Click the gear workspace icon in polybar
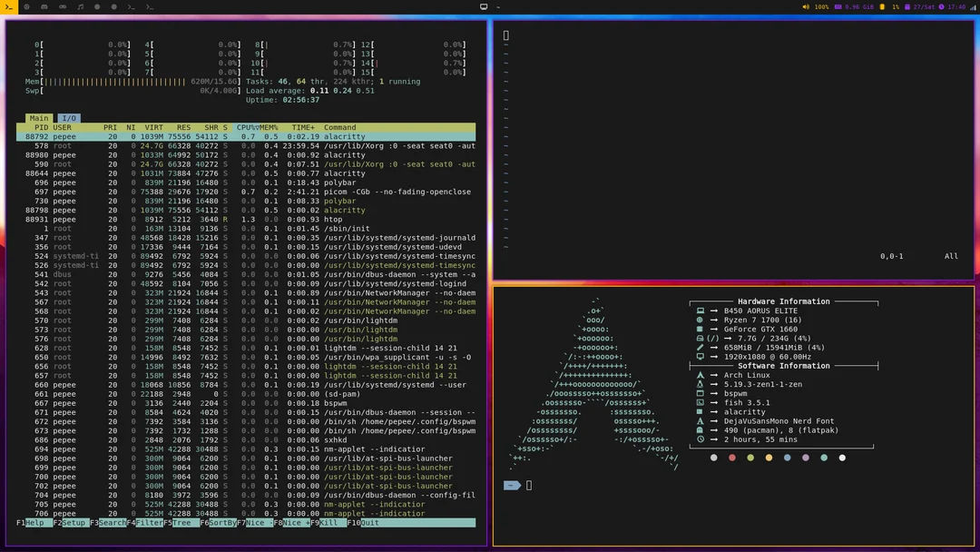This screenshot has height=552, width=980. (27, 6)
